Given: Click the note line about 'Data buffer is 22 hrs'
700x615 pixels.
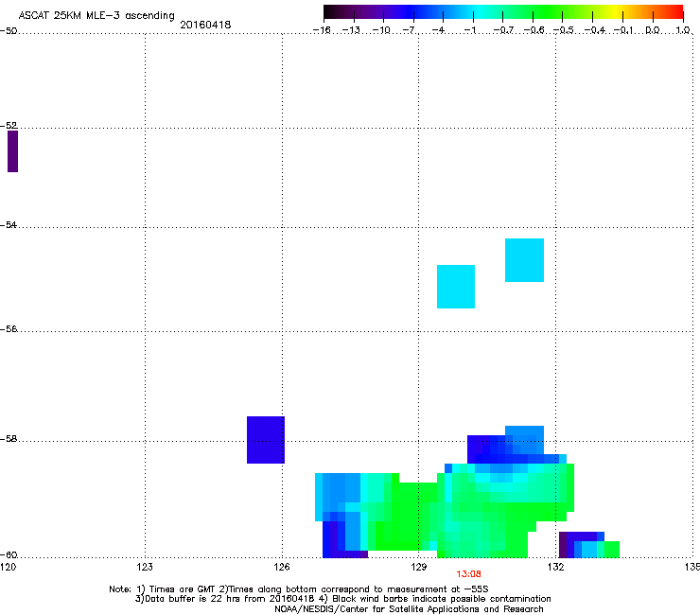Looking at the screenshot, I should 342,599.
